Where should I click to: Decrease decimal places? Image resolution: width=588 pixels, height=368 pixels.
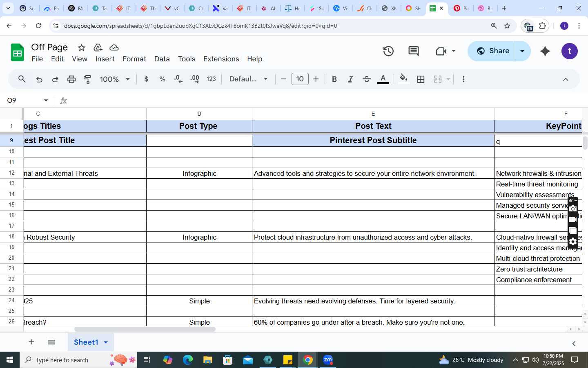[x=178, y=79]
